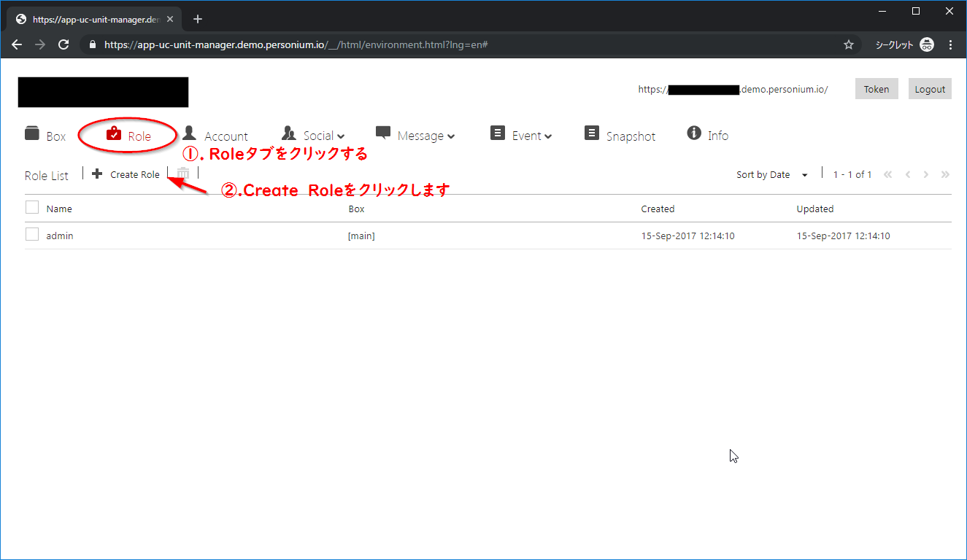Click the Account person icon
This screenshot has width=967, height=560.
189,133
